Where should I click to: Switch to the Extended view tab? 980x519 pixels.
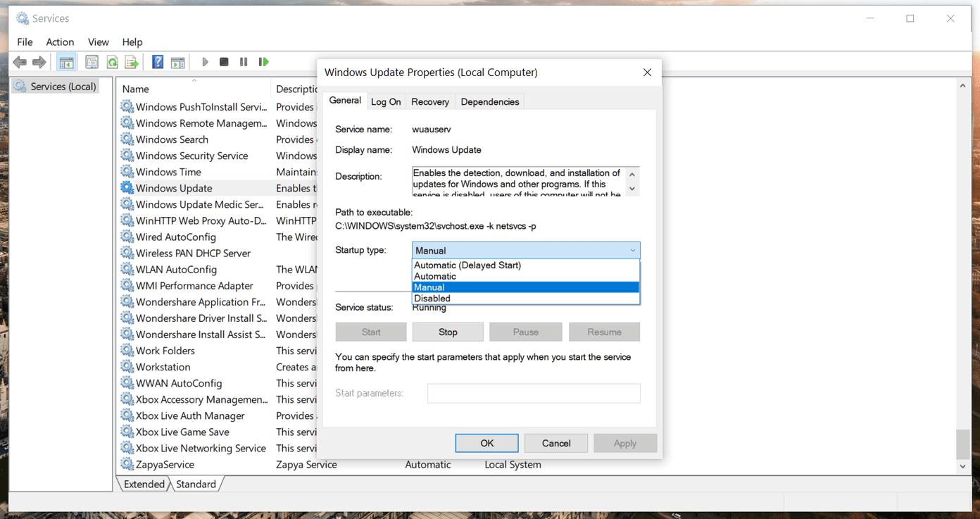tap(144, 484)
